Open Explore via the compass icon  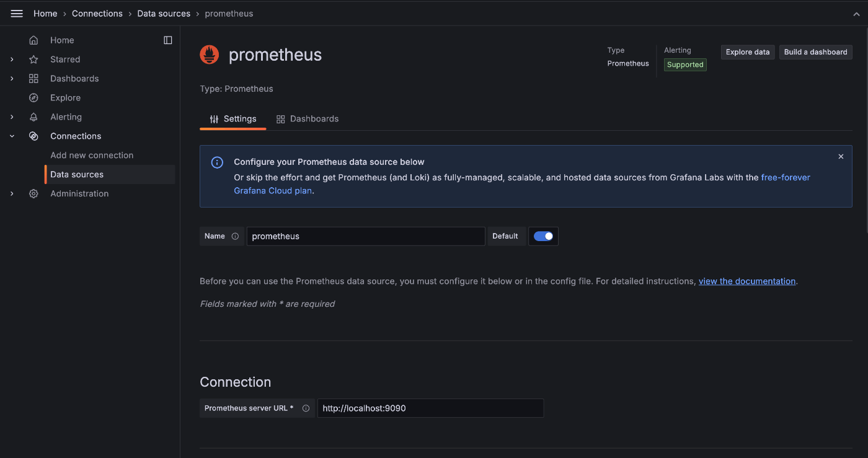(x=34, y=97)
